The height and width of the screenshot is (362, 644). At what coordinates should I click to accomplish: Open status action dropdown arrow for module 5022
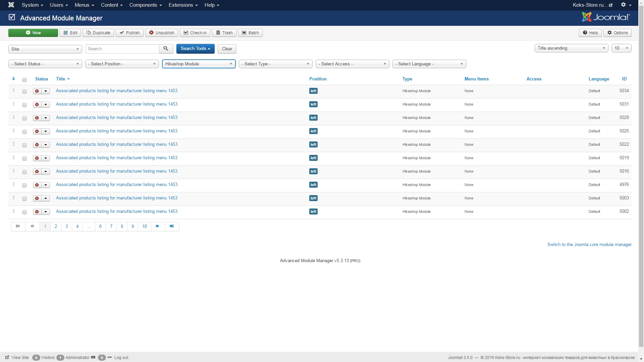point(46,145)
